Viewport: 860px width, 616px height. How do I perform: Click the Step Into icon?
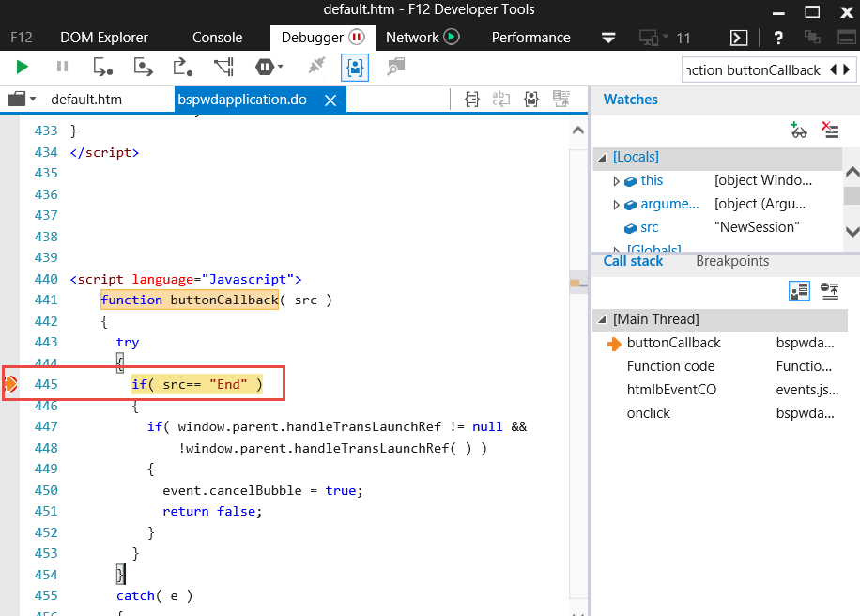tap(102, 67)
